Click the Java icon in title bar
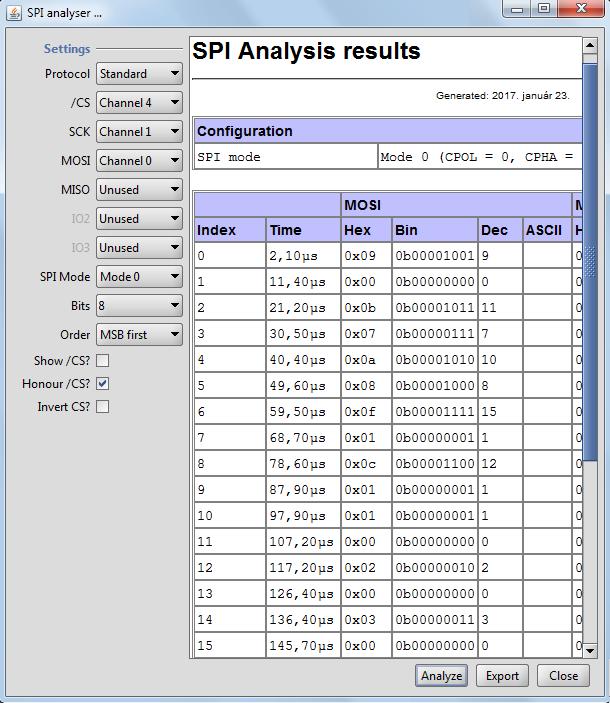This screenshot has width=610, height=703. 14,13
